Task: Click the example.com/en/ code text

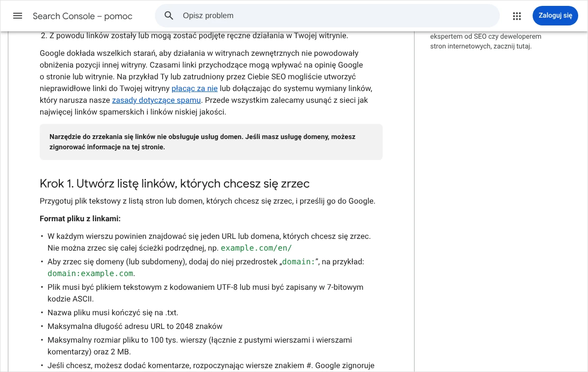Action: (256, 248)
